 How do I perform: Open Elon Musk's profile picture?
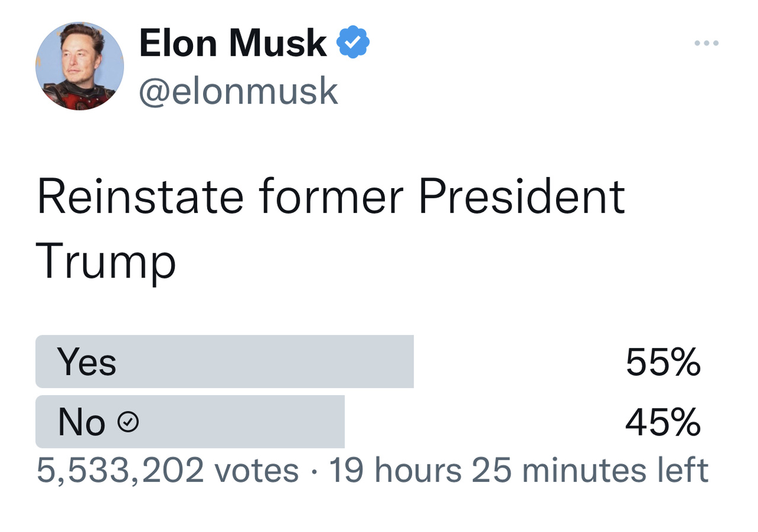pyautogui.click(x=79, y=66)
